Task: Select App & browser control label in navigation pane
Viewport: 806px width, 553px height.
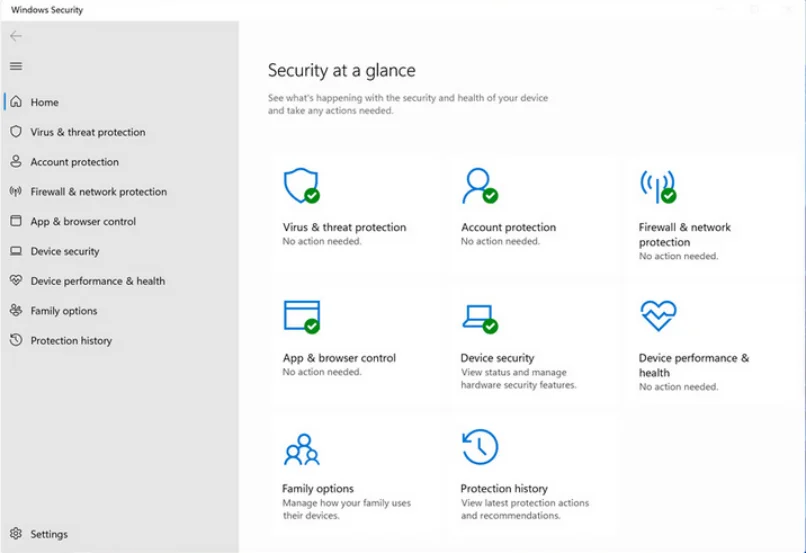Action: coord(83,222)
